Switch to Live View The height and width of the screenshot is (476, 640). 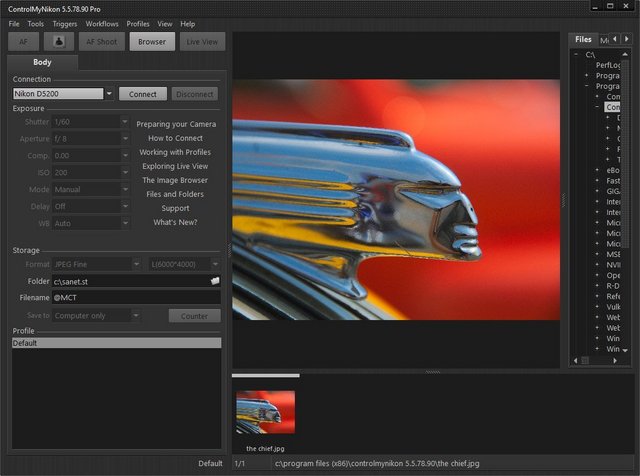tap(202, 42)
